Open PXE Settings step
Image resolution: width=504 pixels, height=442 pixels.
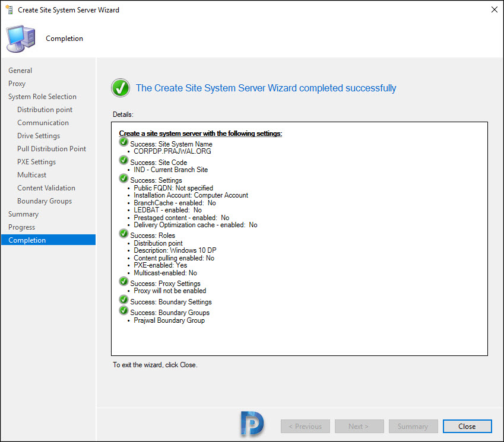pyautogui.click(x=37, y=162)
